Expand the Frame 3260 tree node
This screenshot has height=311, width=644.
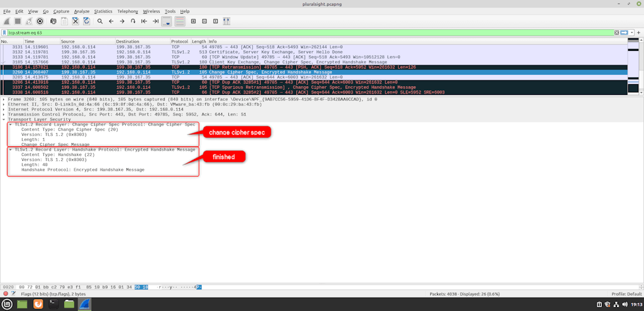(4, 99)
